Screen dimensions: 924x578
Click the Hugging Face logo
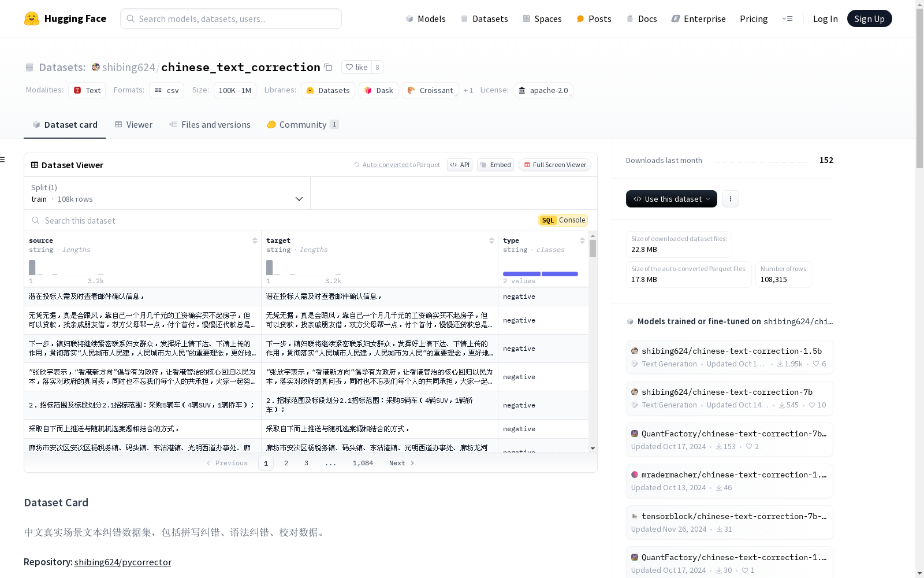coord(65,18)
